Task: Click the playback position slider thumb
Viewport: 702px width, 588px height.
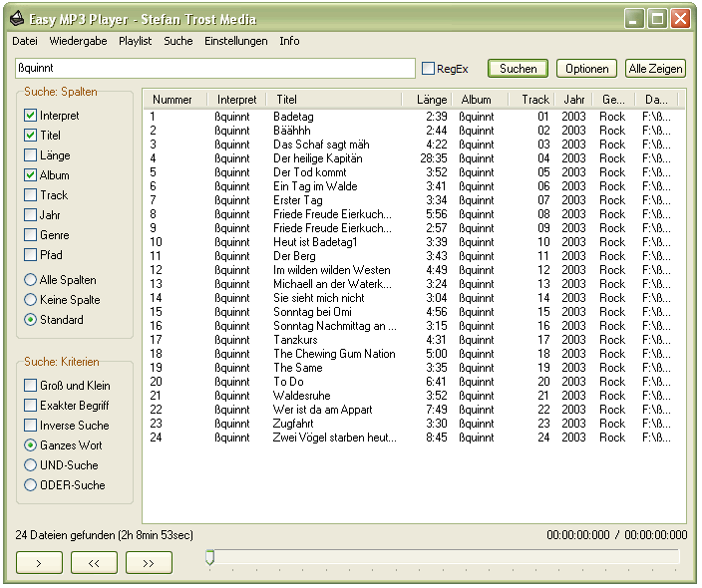Action: pos(209,557)
